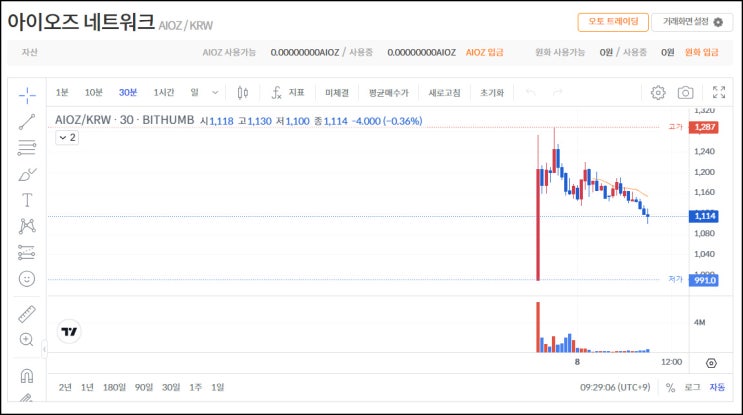Image resolution: width=743 pixels, height=415 pixels.
Task: Select the 30분 interval
Action: pos(128,92)
